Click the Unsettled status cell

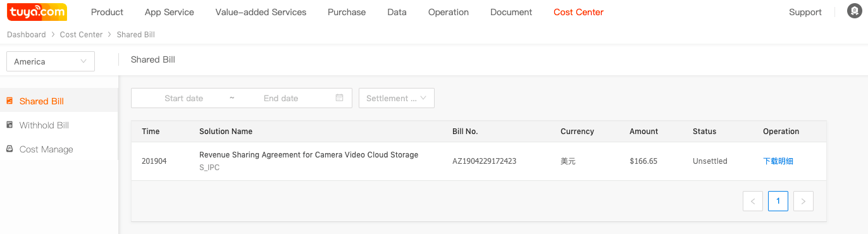(710, 161)
